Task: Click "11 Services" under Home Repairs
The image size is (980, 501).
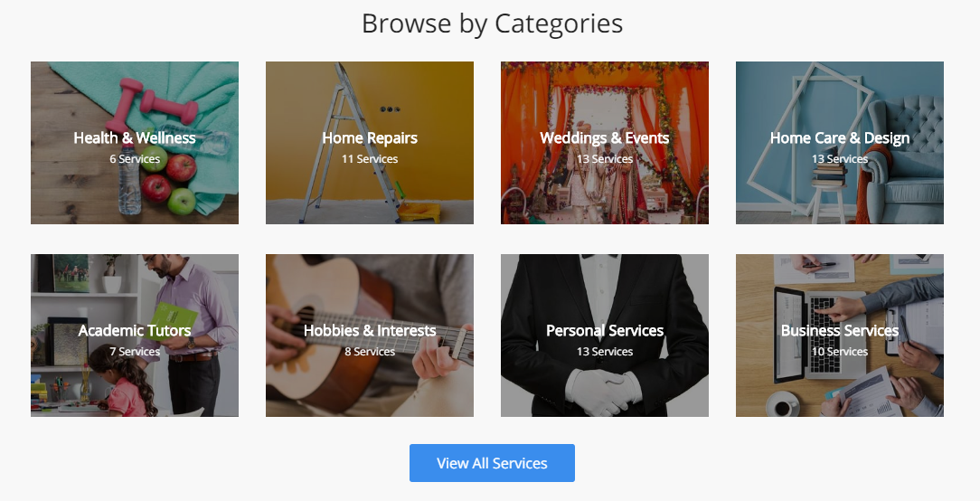Action: click(370, 159)
